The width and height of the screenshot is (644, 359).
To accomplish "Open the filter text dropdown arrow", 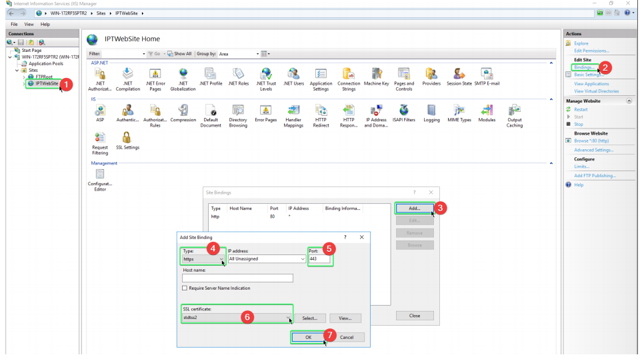I will (144, 54).
